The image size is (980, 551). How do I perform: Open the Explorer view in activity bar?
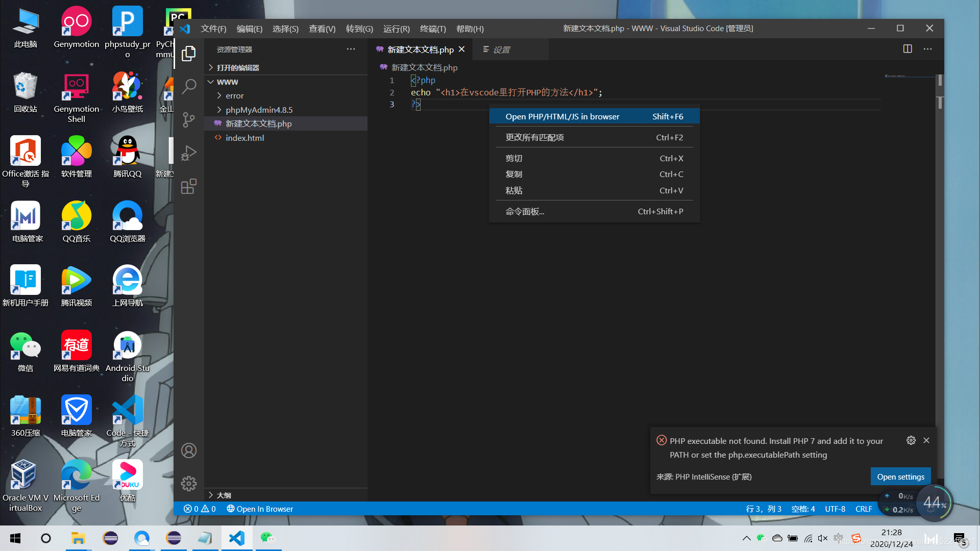pos(188,54)
